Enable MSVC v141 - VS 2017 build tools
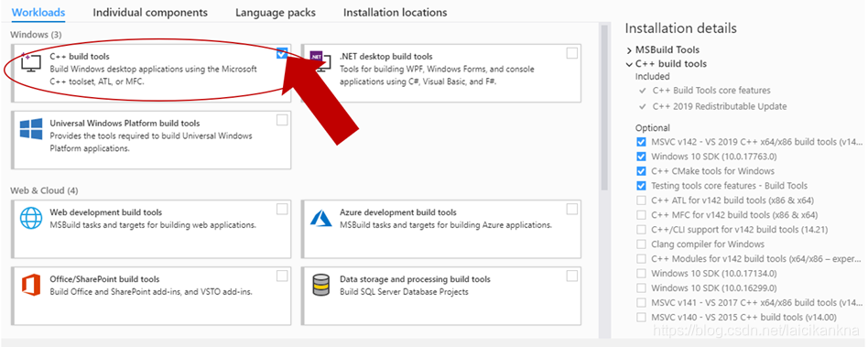The height and width of the screenshot is (347, 868). point(641,303)
